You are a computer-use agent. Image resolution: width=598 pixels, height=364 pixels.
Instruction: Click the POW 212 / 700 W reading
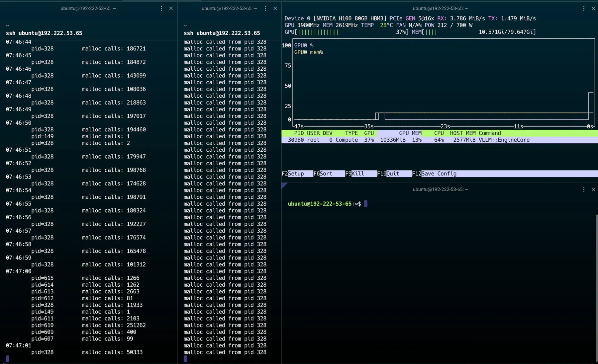tap(448, 25)
